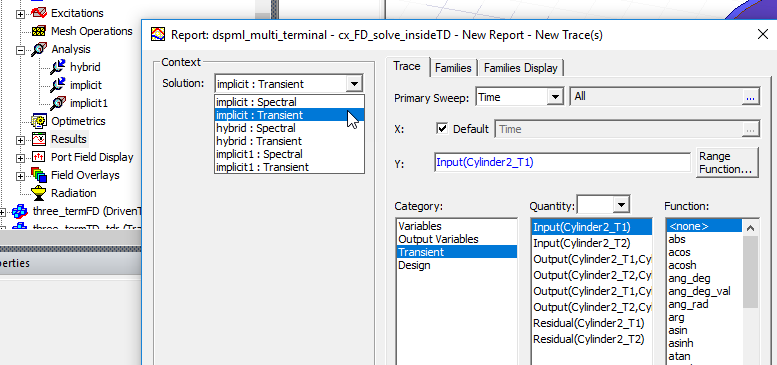Viewport: 777px width, 365px height.
Task: Select the Design category
Action: (456, 265)
